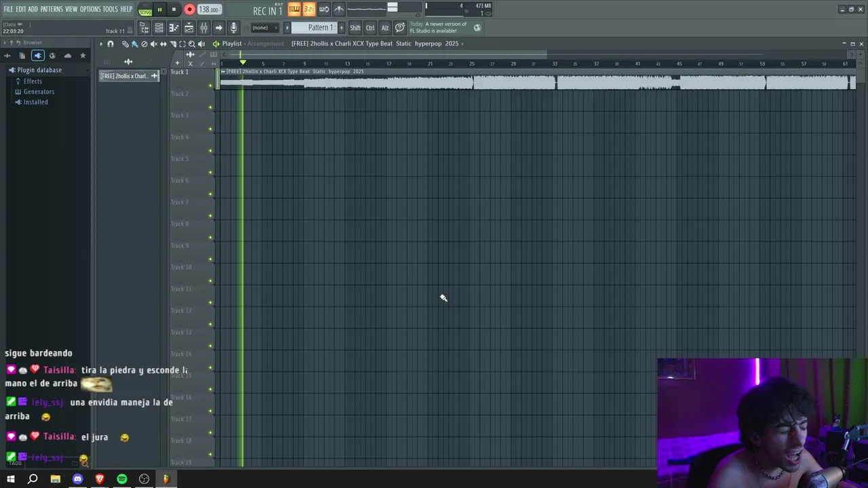The image size is (868, 488).
Task: Open playlist options arrow menu
Action: click(101, 44)
